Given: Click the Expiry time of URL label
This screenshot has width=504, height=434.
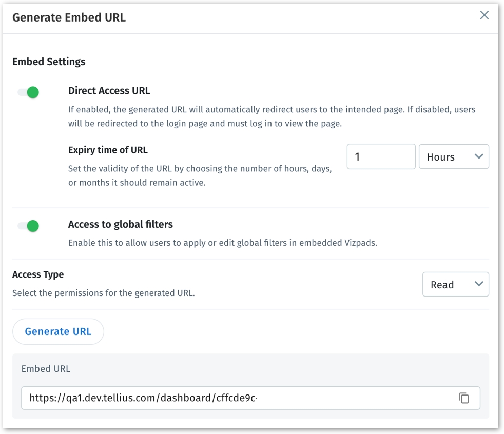Looking at the screenshot, I should click(x=108, y=150).
